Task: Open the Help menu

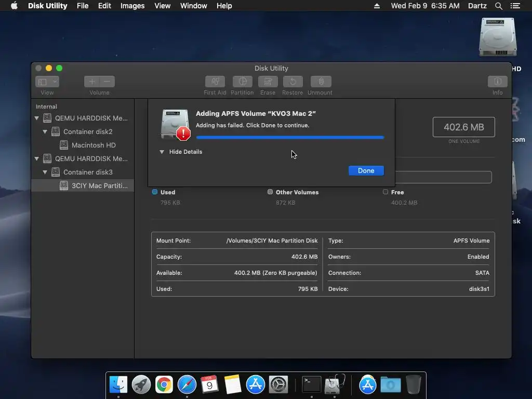Action: (224, 6)
